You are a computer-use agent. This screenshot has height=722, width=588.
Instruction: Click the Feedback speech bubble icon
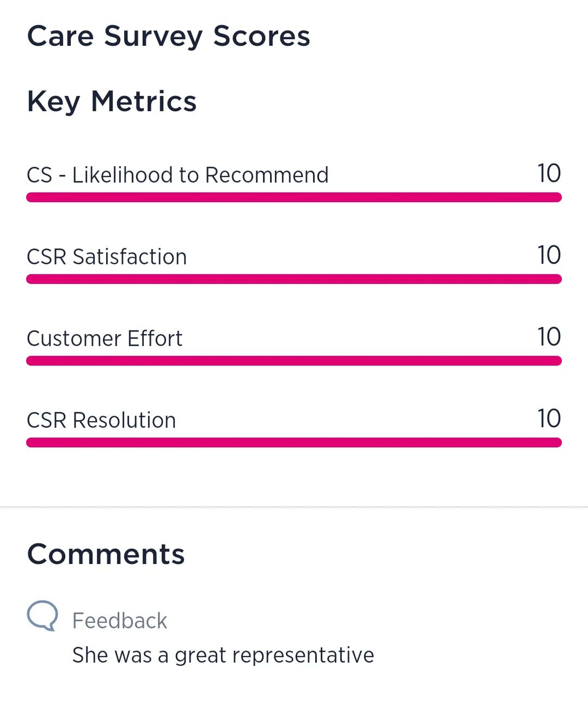point(42,616)
